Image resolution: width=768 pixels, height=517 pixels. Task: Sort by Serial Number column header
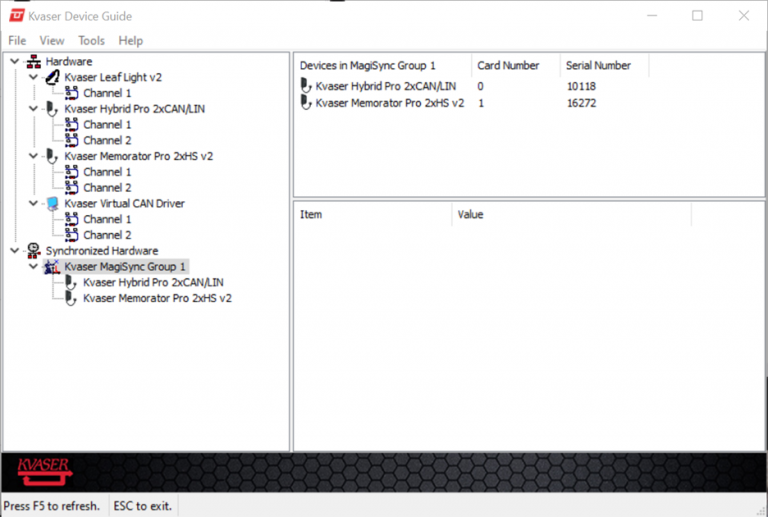[x=598, y=65]
